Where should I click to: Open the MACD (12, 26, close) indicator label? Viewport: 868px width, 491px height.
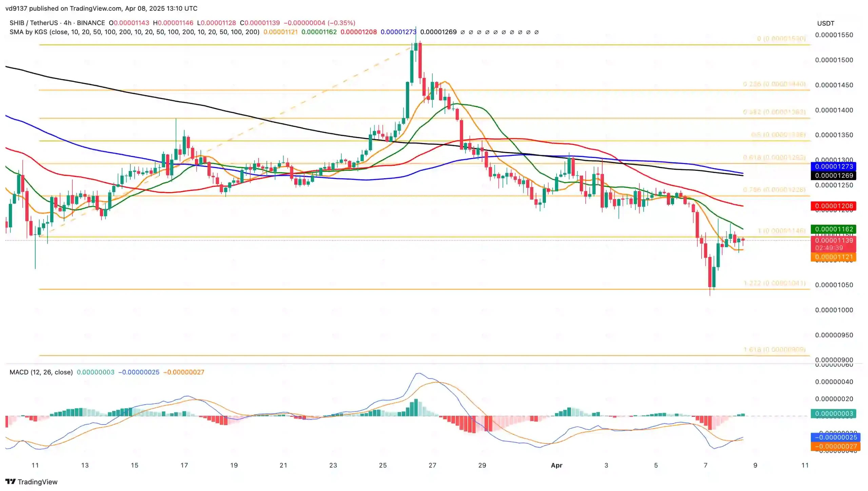41,372
